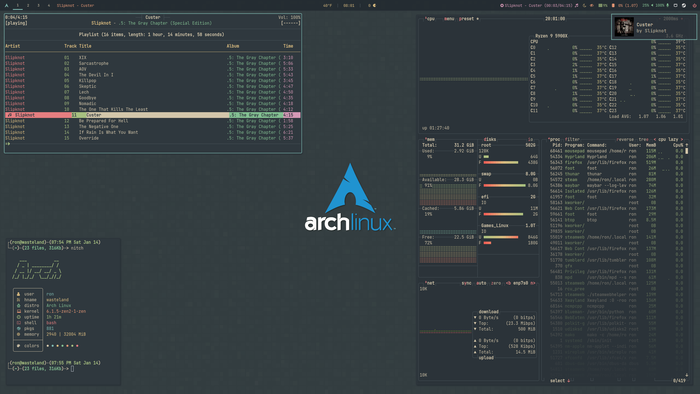700x394 pixels.
Task: Click the filter option in btop proc panel
Action: coord(572,139)
